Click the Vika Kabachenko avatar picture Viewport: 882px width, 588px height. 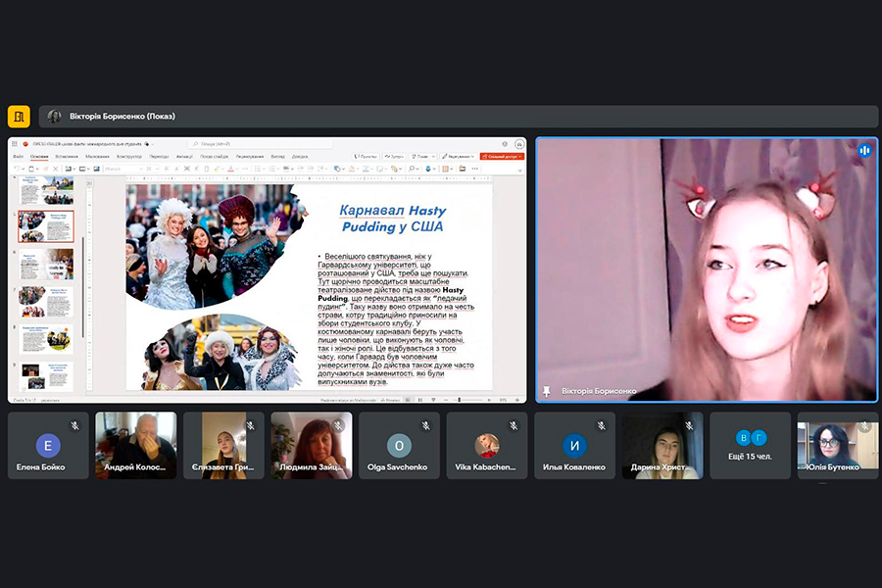[487, 445]
